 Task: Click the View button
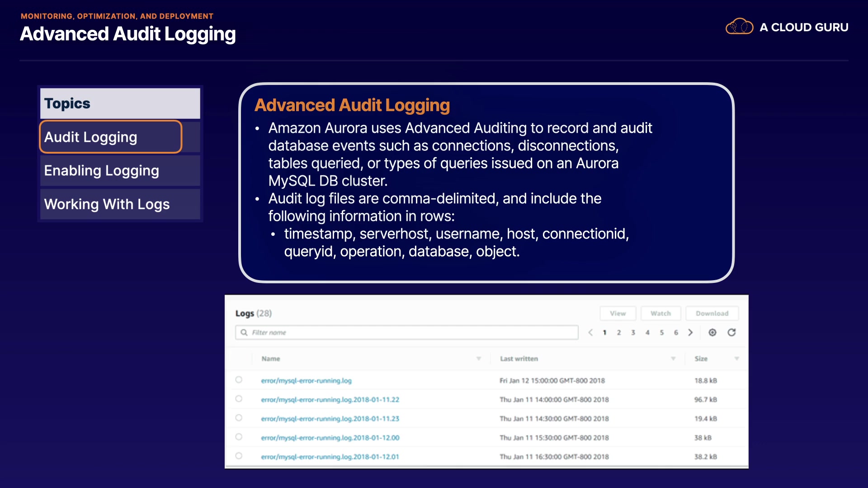[618, 314]
